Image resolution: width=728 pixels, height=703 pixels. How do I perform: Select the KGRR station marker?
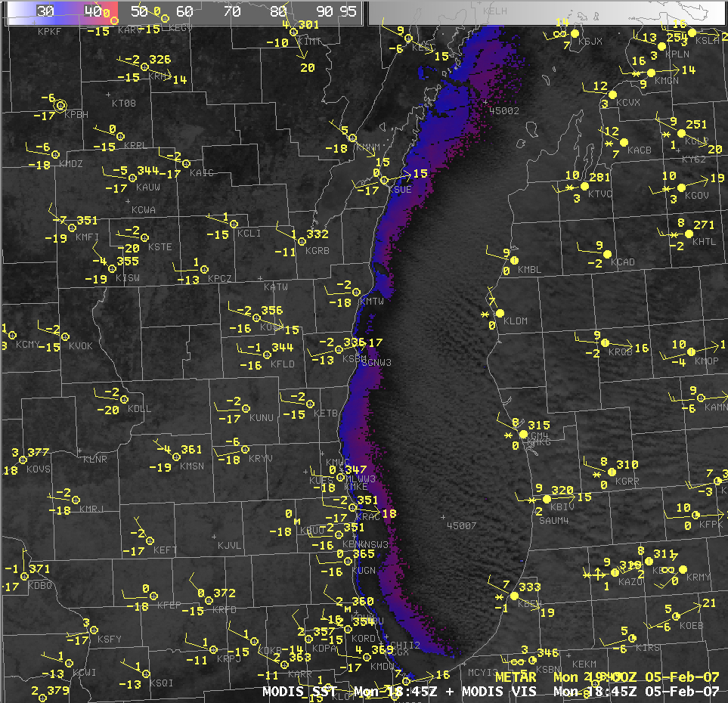pyautogui.click(x=612, y=472)
